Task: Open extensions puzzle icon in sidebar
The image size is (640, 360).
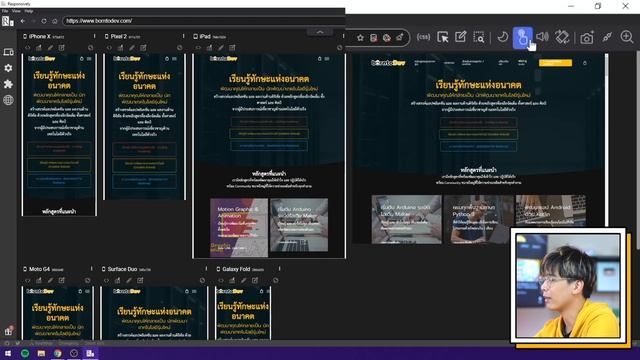Action: click(x=8, y=84)
